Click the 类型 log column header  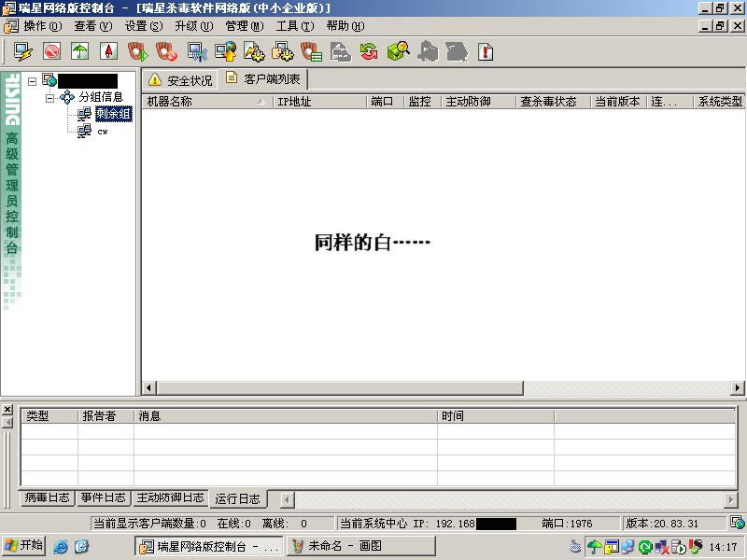[x=49, y=416]
